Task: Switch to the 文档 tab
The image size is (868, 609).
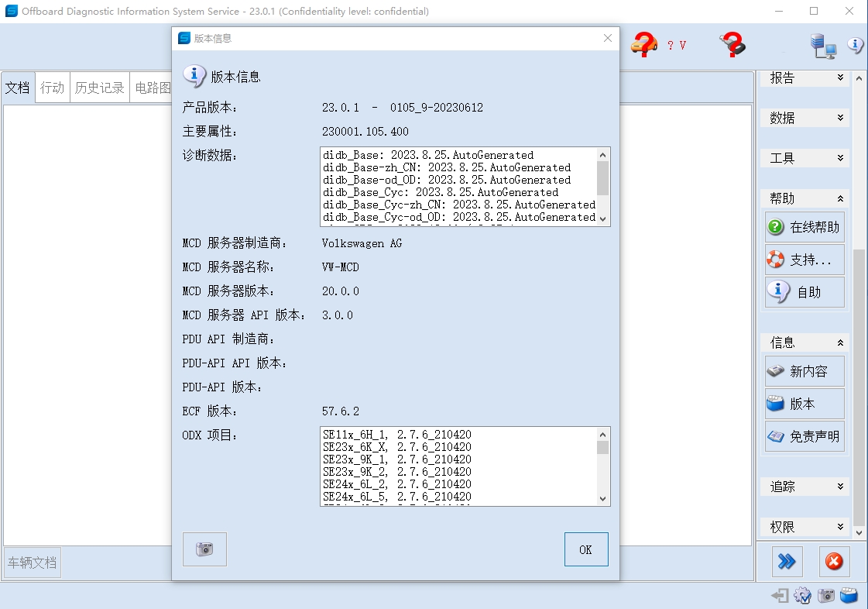Action: pyautogui.click(x=19, y=88)
